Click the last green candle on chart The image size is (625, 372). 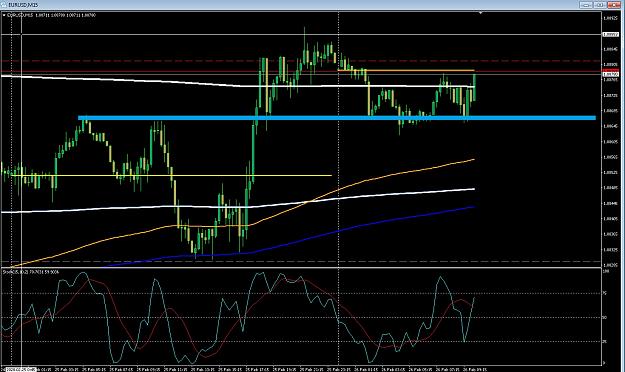click(x=474, y=87)
